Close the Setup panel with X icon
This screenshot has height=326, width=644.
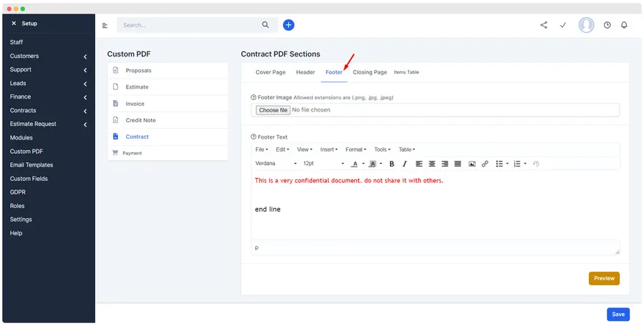(x=14, y=24)
